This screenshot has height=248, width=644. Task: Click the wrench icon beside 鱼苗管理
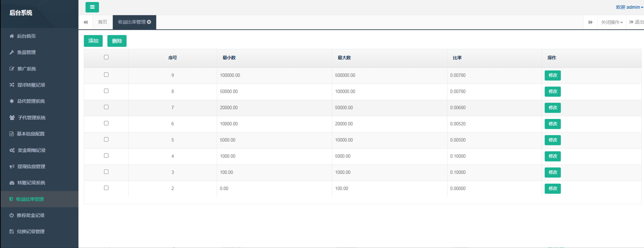pos(12,52)
